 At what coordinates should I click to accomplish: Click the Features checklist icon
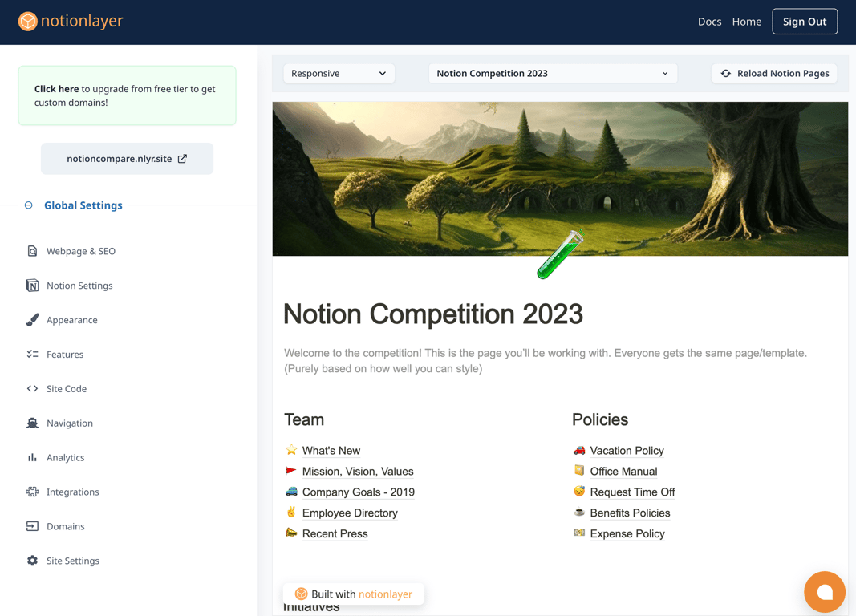pos(32,354)
